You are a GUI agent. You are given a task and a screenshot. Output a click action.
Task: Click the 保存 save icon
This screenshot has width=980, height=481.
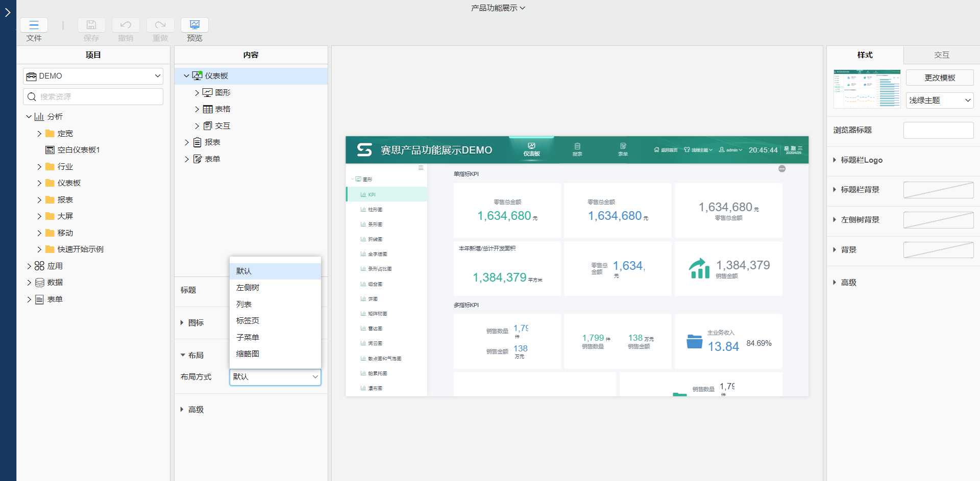(91, 25)
